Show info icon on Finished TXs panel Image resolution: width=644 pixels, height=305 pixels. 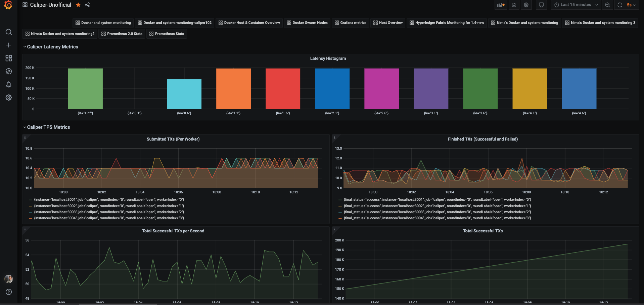click(x=334, y=137)
